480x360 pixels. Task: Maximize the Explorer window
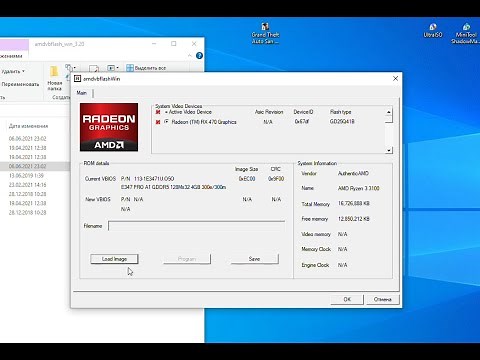pos(174,44)
